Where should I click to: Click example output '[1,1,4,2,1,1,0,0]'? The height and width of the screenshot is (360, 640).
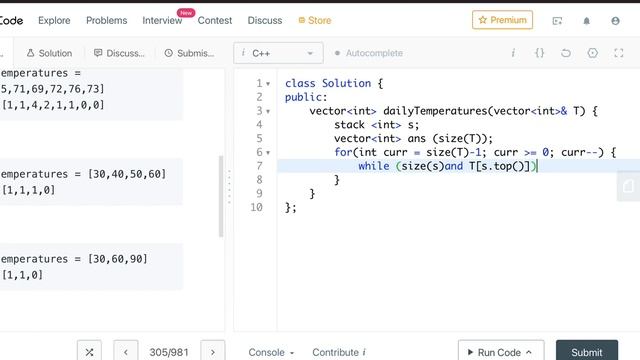pyautogui.click(x=53, y=105)
